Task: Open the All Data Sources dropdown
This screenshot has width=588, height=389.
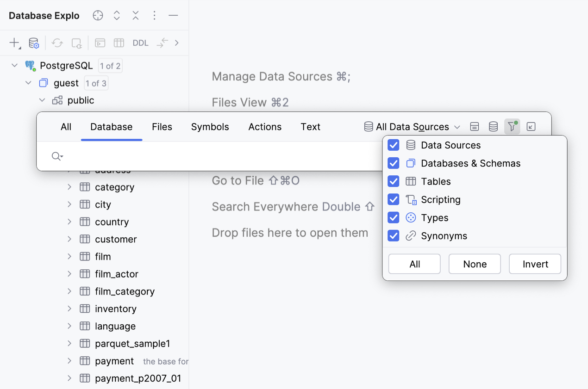Action: click(412, 127)
